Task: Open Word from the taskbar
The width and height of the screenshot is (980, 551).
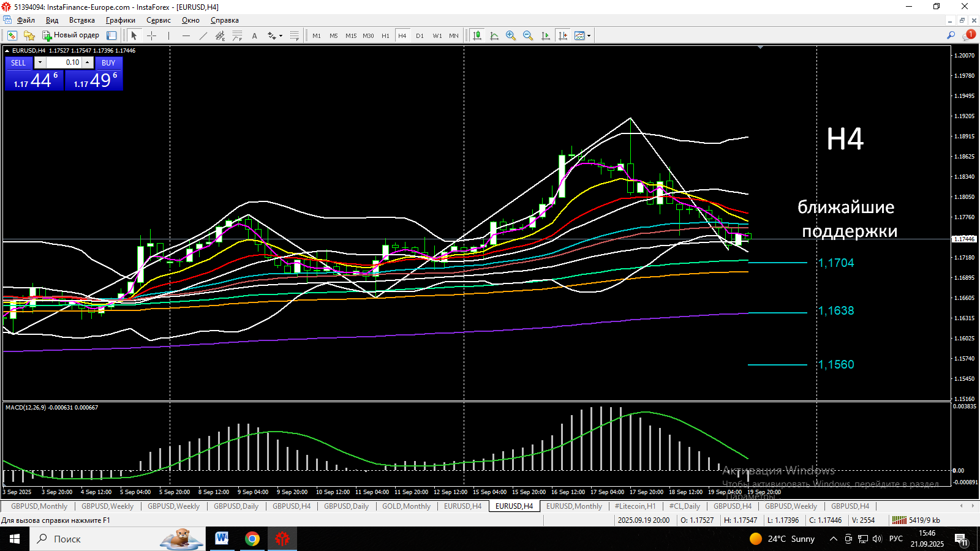Action: 222,539
